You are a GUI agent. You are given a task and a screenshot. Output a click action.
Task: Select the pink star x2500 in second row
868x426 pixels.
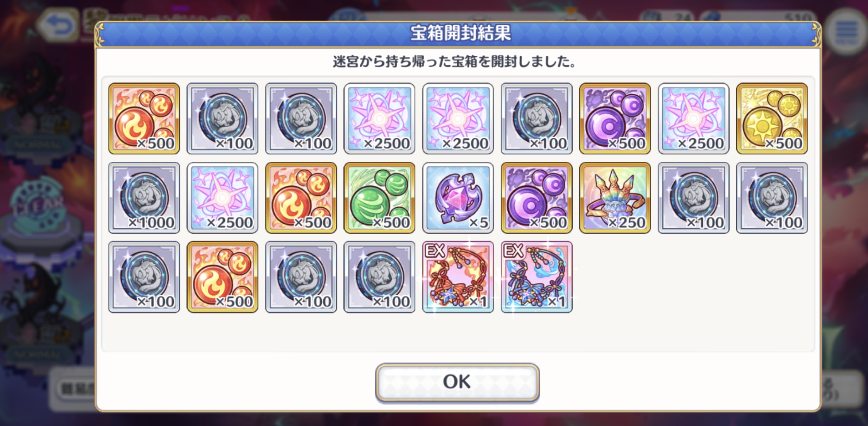click(222, 198)
